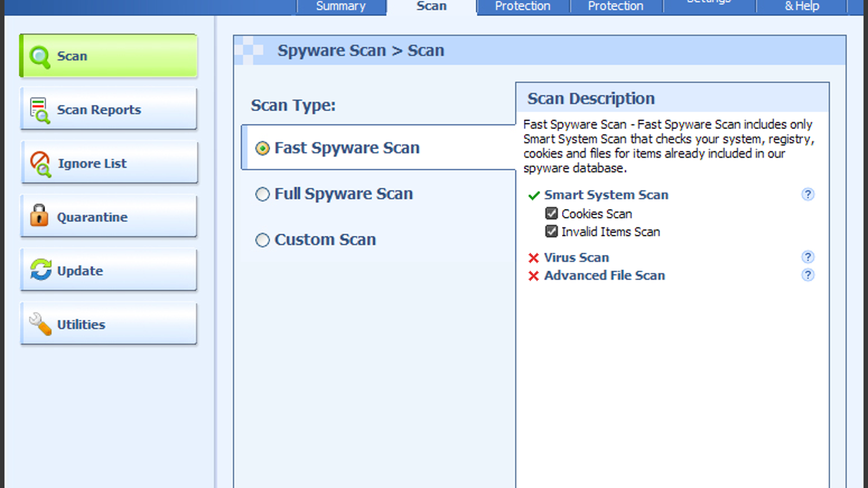
Task: Open help for Advanced File Scan
Action: tap(808, 275)
